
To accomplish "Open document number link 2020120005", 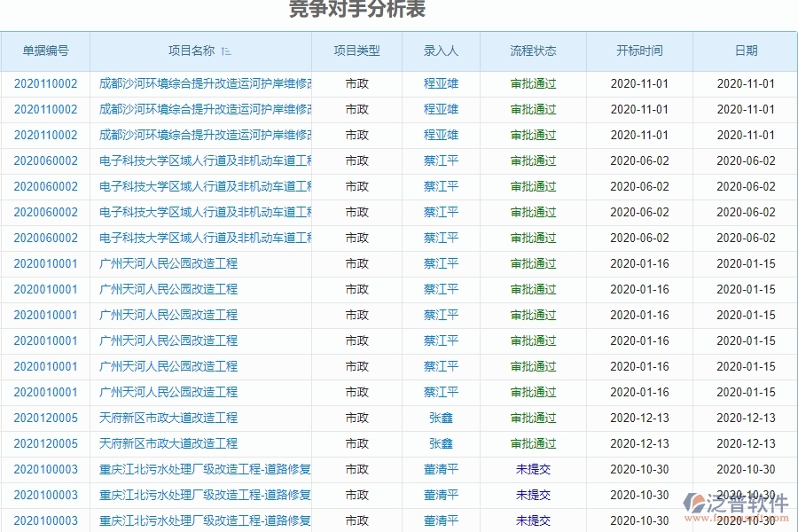I will pyautogui.click(x=44, y=418).
